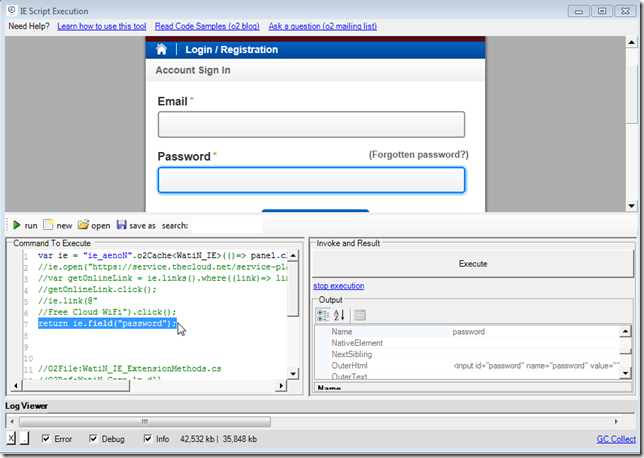This screenshot has width=644, height=458.
Task: Click code editor vertical scroll down arrow
Action: coord(293,374)
